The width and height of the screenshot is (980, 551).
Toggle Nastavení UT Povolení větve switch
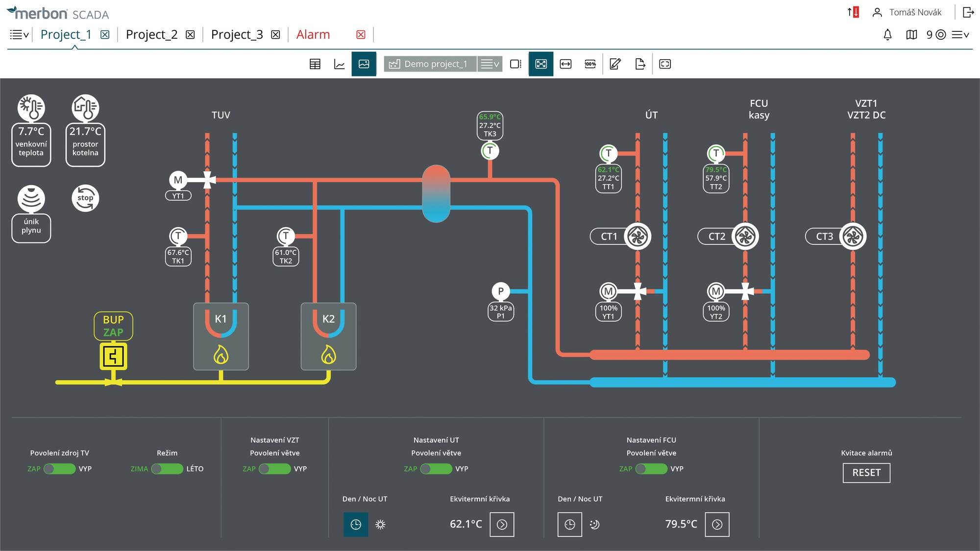pyautogui.click(x=436, y=469)
